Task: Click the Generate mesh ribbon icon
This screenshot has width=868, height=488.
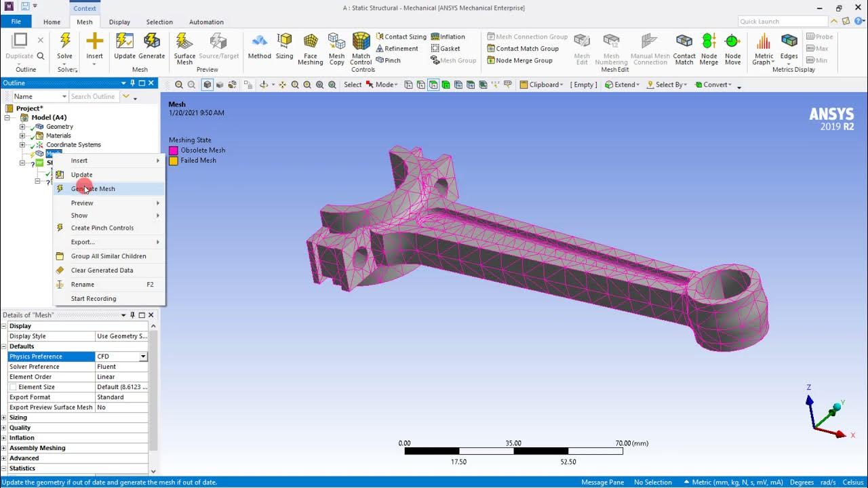Action: [152, 42]
